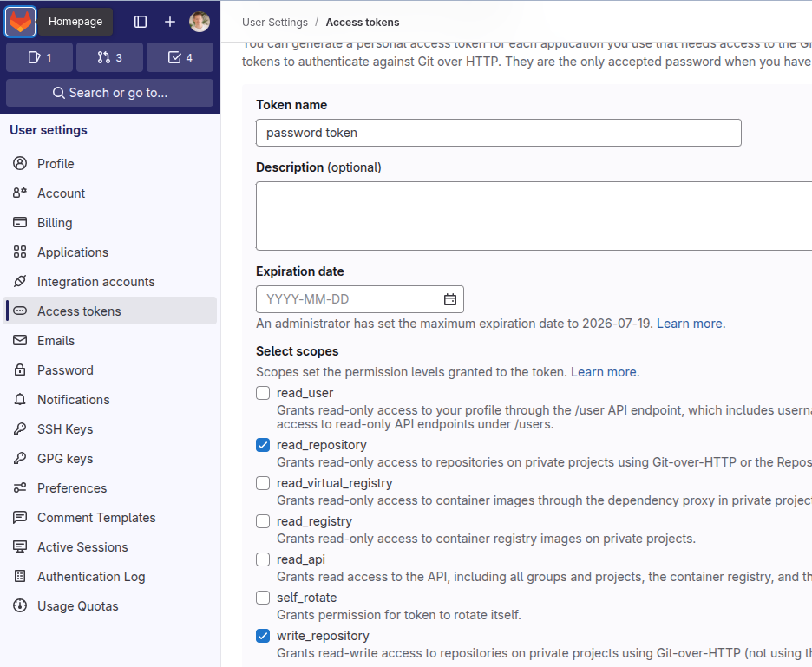The height and width of the screenshot is (667, 812).
Task: Open merge requests counter
Action: (x=109, y=57)
